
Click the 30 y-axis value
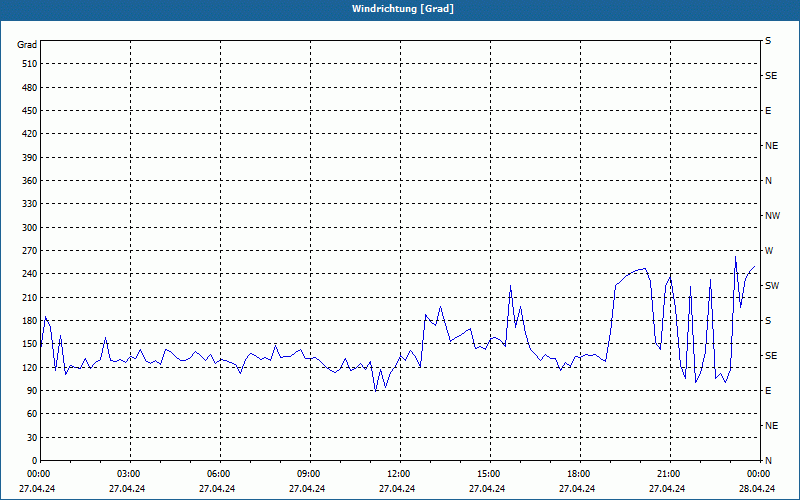coord(32,437)
